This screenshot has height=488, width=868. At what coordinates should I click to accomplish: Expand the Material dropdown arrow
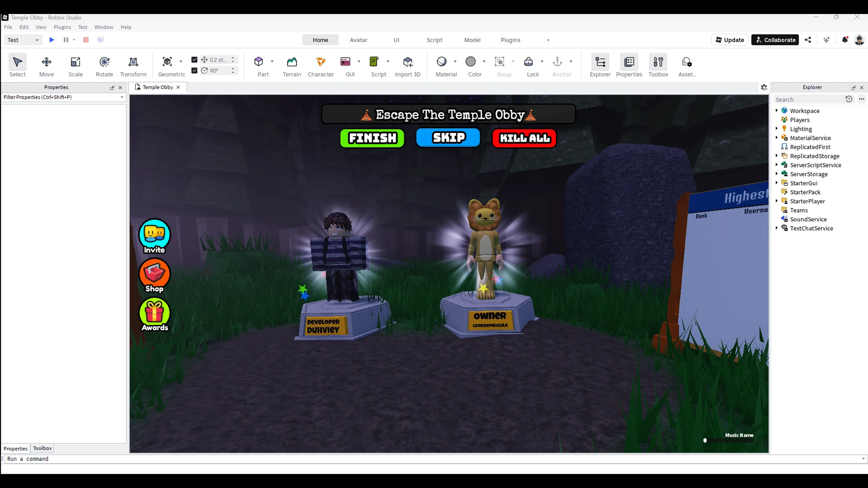455,61
